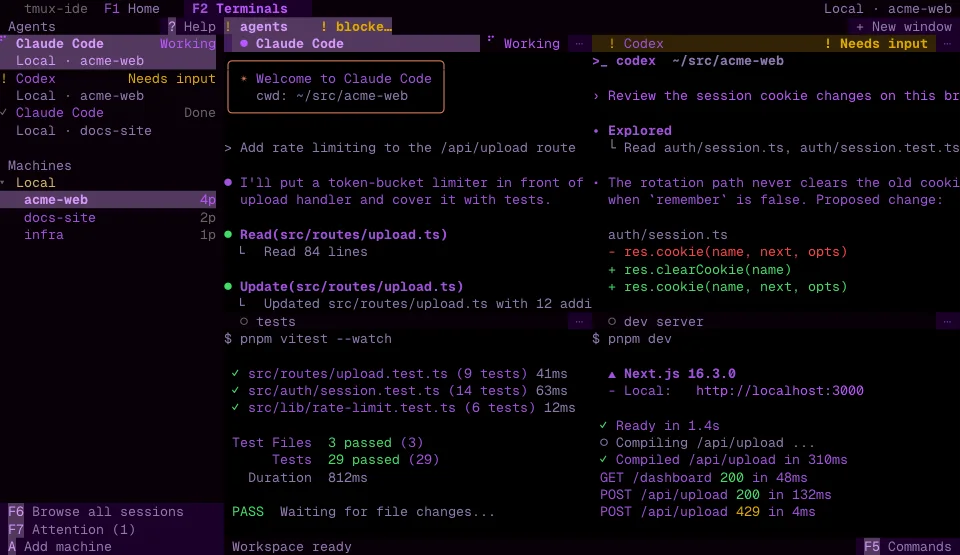Image resolution: width=960 pixels, height=555 pixels.
Task: Click the Local · acme-web label at top right
Action: click(x=887, y=9)
